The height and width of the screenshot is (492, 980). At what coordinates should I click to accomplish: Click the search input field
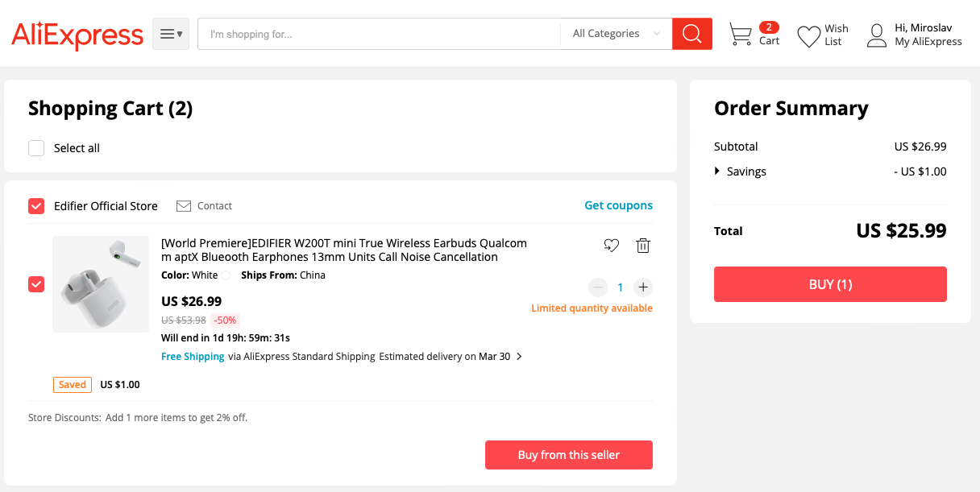379,34
